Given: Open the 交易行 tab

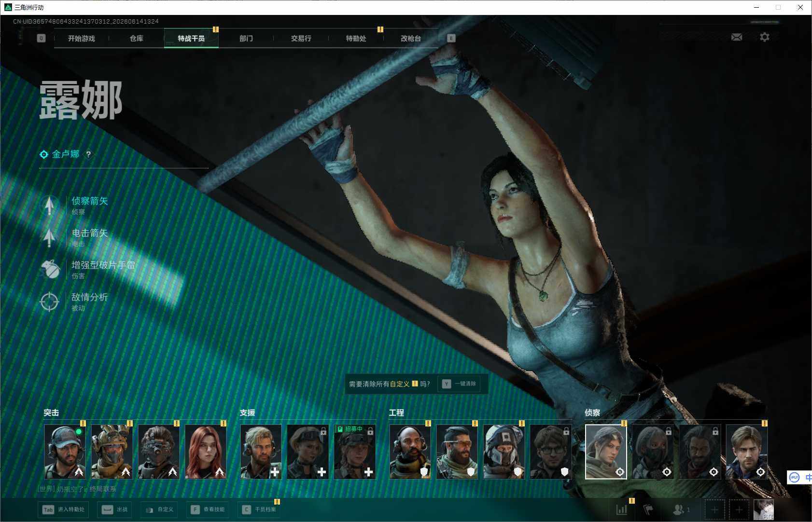Looking at the screenshot, I should click(x=301, y=38).
